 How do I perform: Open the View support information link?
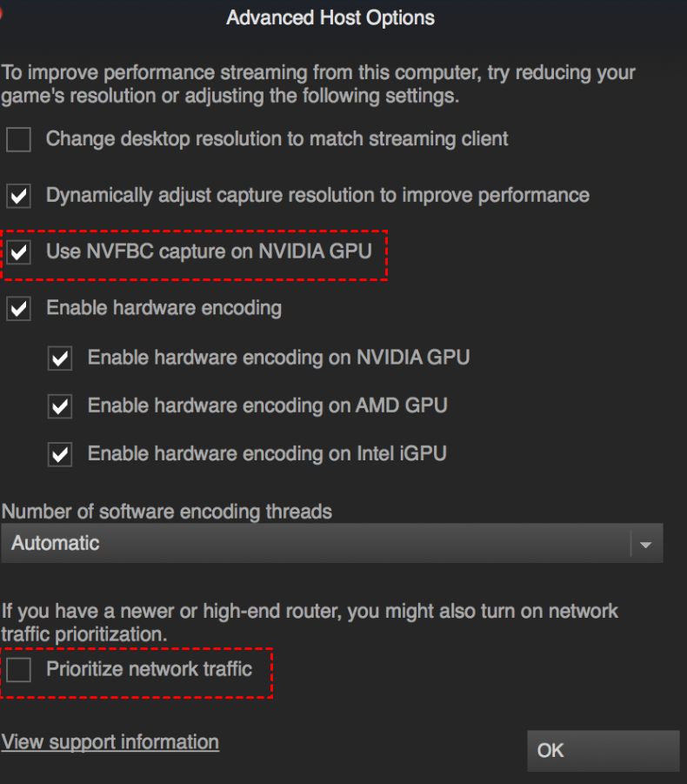tap(110, 742)
